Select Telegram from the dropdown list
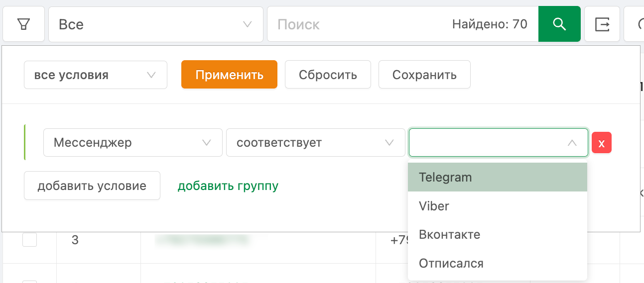The image size is (644, 283). [498, 177]
